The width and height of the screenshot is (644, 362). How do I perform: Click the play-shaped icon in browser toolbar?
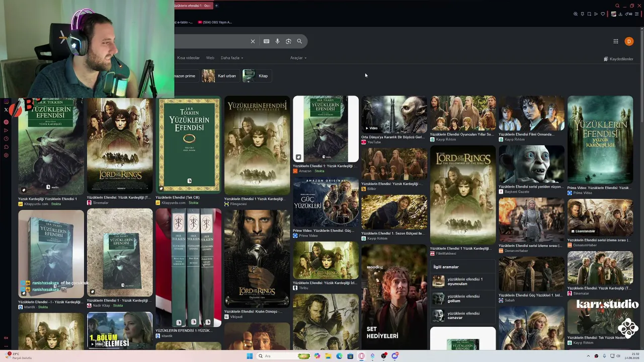pyautogui.click(x=596, y=14)
